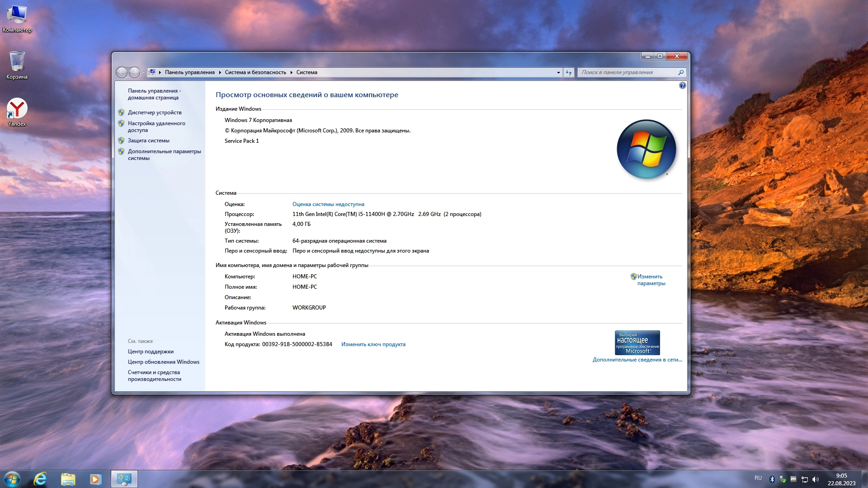This screenshot has width=868, height=488.
Task: Open Internet Explorer from the taskbar
Action: tap(40, 479)
